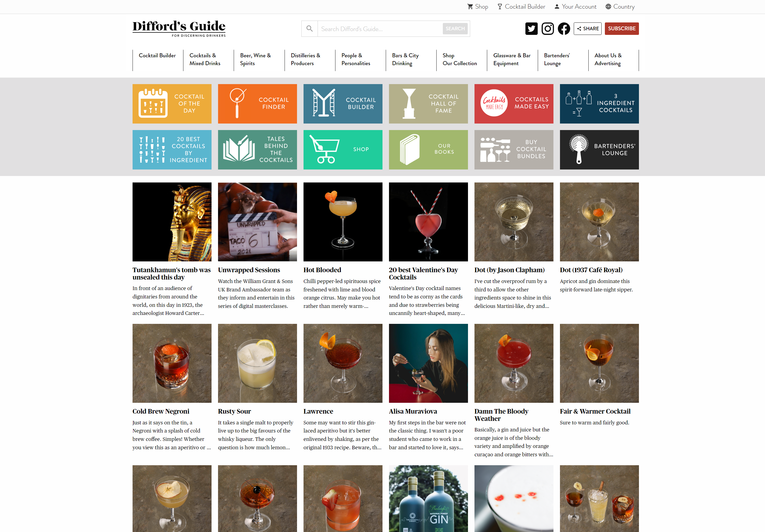765x532 pixels.
Task: Visit the Facebook icon link
Action: click(564, 29)
